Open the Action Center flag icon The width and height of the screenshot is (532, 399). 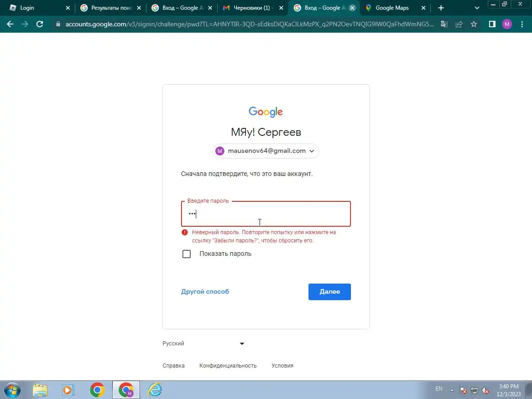coord(463,391)
